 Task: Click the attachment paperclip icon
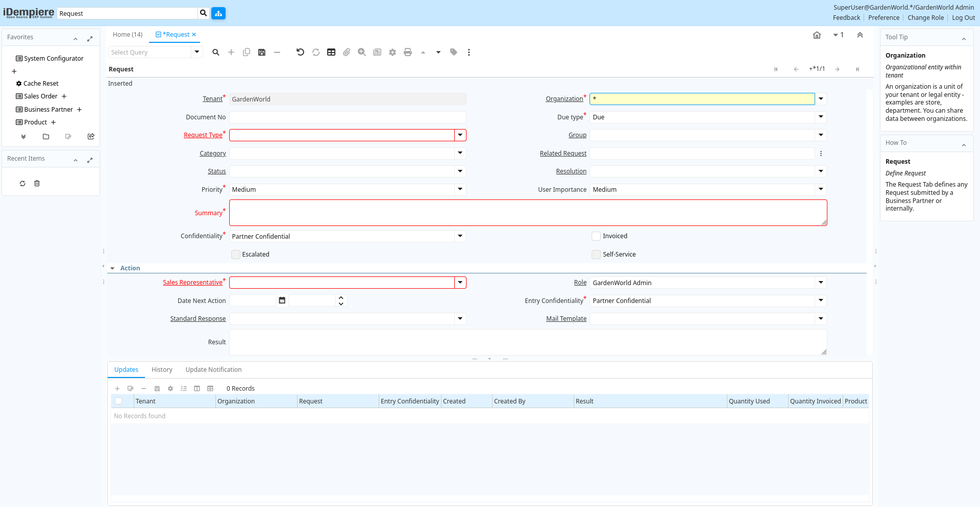[347, 52]
